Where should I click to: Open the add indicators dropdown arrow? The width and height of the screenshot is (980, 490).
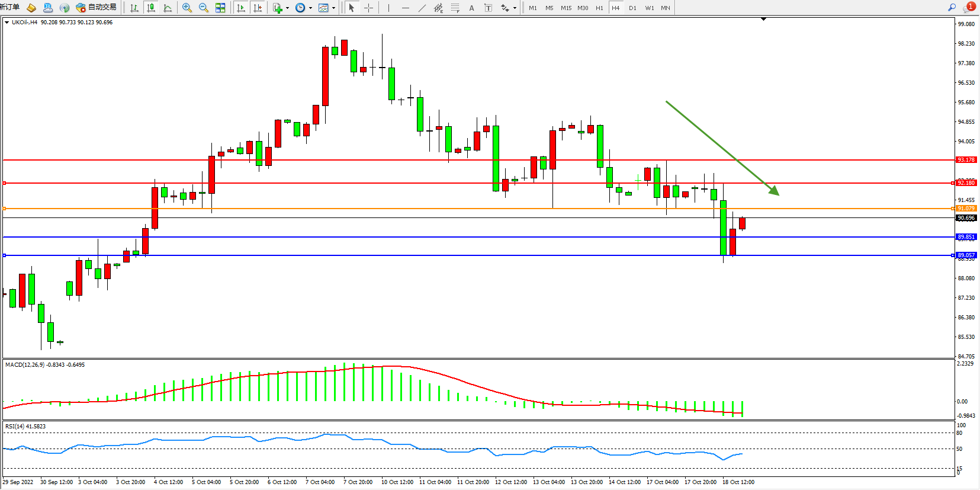coord(287,8)
